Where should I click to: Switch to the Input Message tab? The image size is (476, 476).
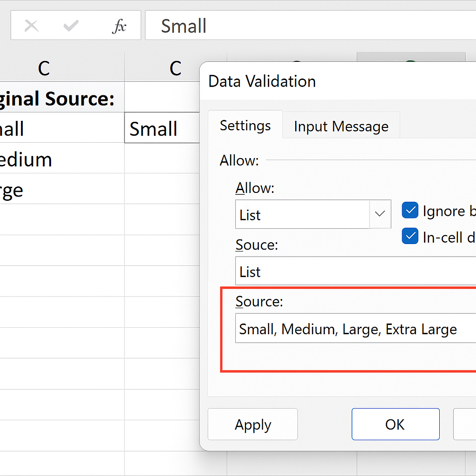tap(341, 126)
